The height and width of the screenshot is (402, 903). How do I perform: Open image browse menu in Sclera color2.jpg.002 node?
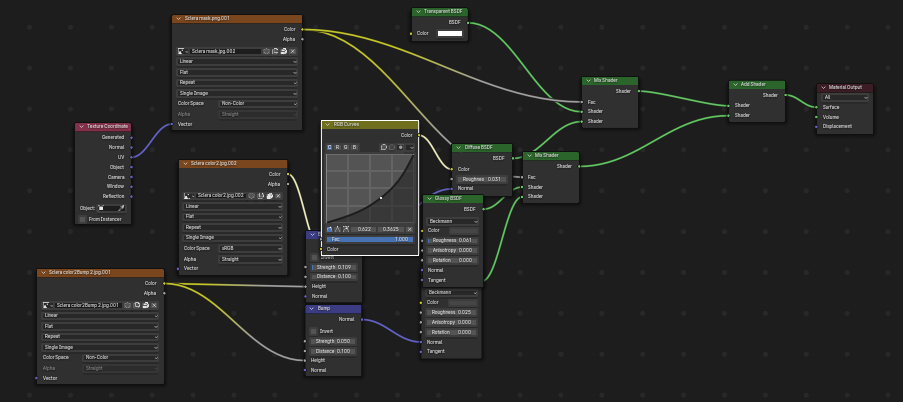[x=189, y=196]
